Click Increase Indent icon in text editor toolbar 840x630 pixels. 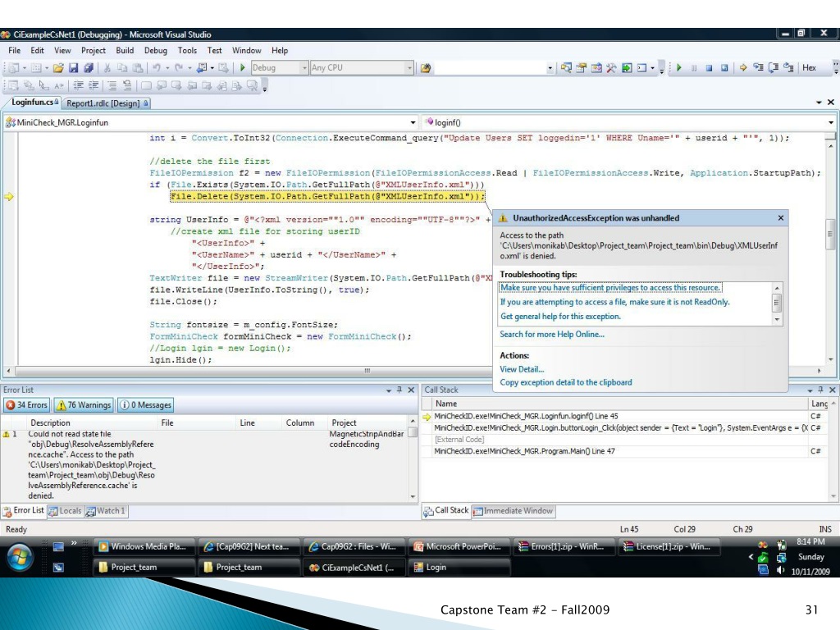point(94,85)
